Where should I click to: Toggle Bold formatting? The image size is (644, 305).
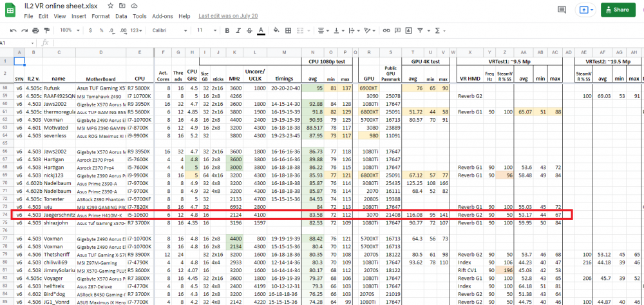point(226,30)
